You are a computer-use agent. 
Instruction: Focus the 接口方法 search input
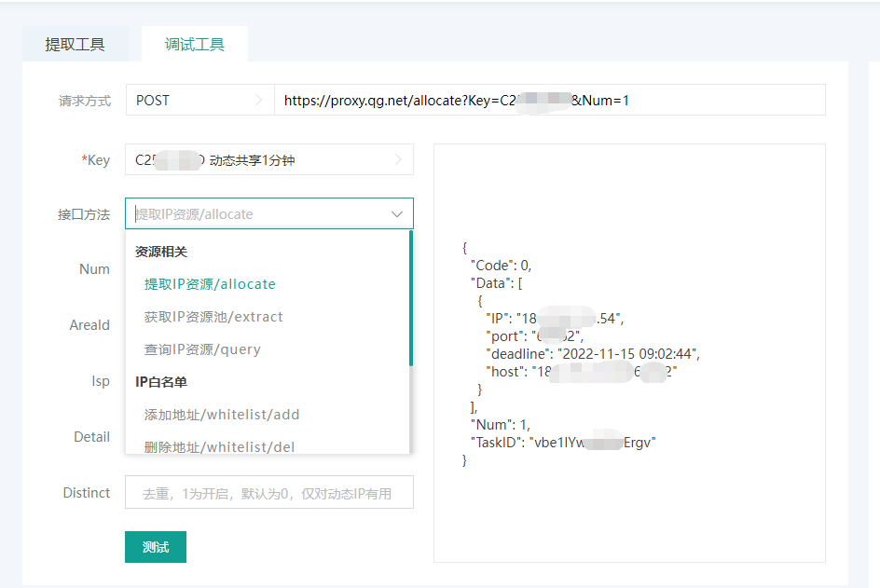[256, 214]
